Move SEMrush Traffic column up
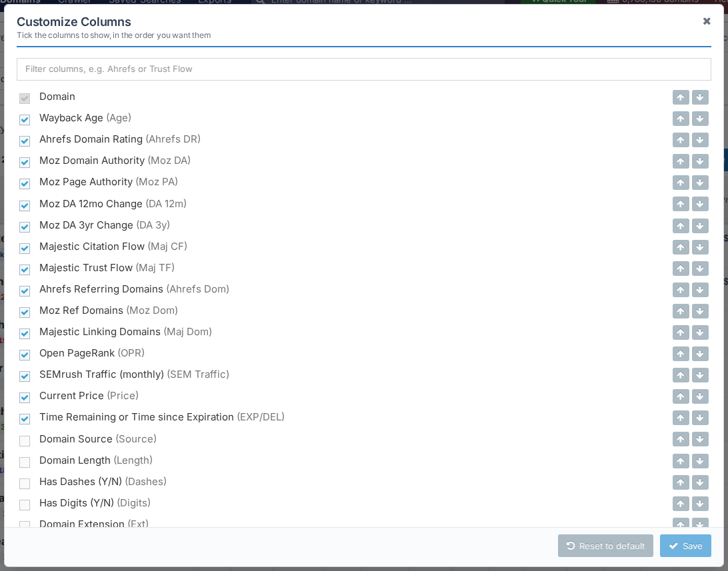This screenshot has width=728, height=571. coord(681,375)
